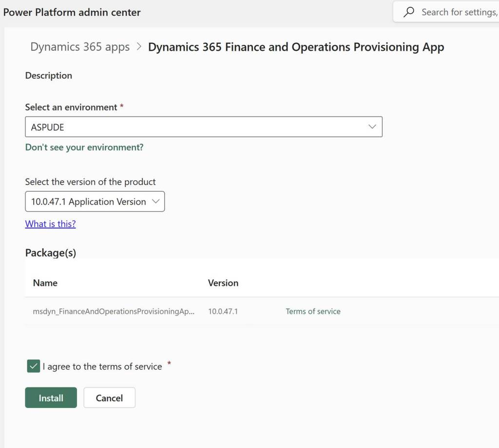Click the environment dropdown chevron arrow
The image size is (499, 448).
coord(372,127)
